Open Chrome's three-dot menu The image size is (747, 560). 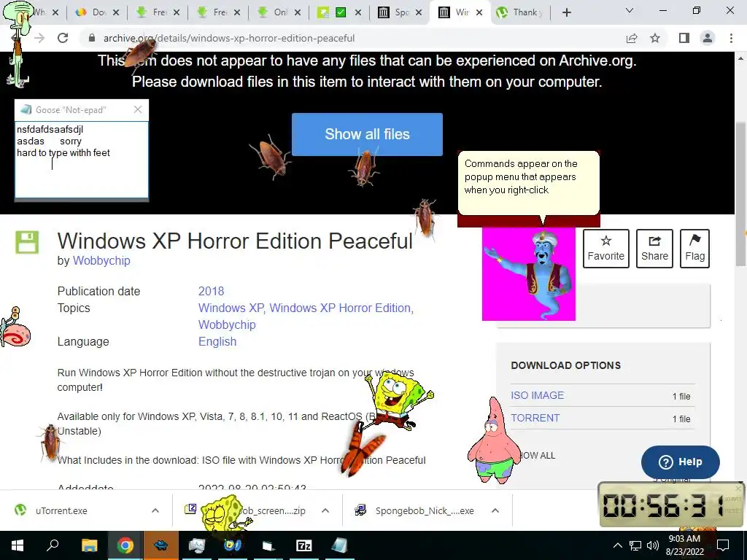click(731, 38)
